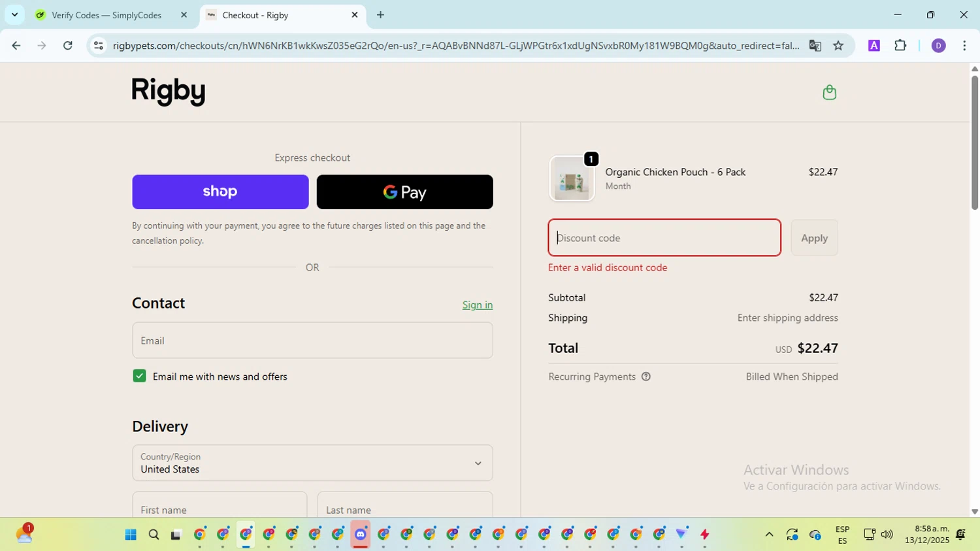Open the ESP language indicator

[x=842, y=535]
